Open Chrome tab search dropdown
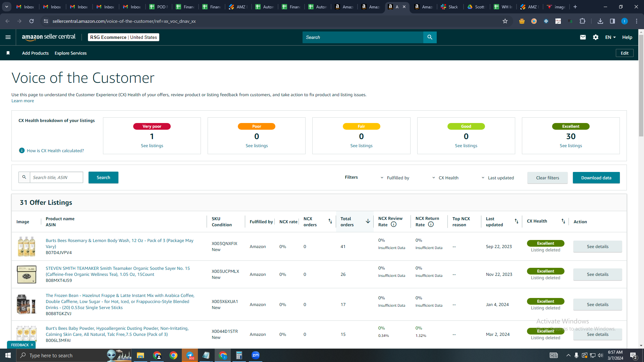 coord(7,7)
